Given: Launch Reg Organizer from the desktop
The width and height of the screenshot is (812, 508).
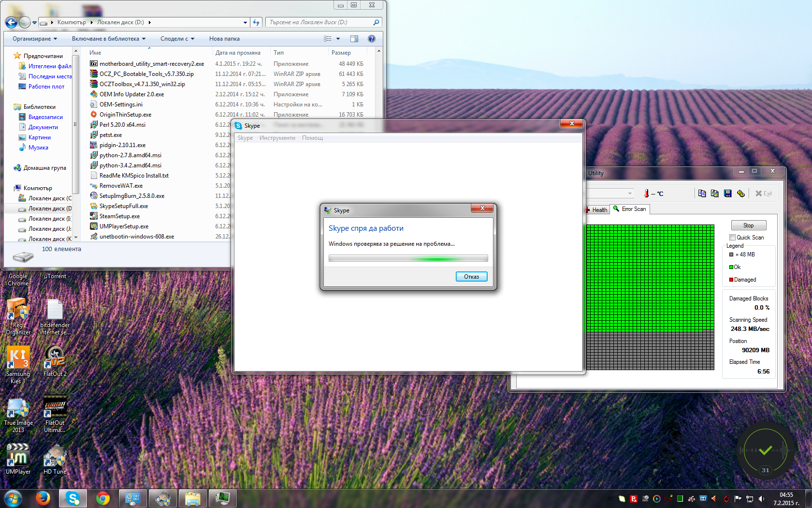Looking at the screenshot, I should coord(18,316).
